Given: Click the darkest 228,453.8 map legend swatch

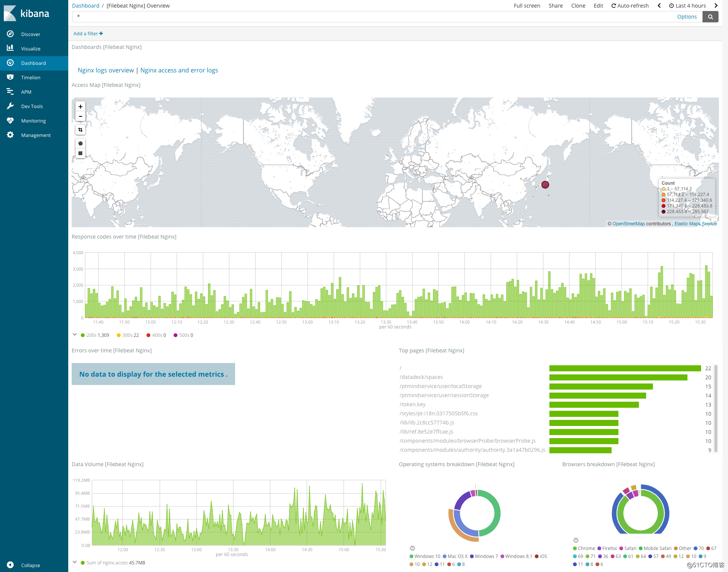Looking at the screenshot, I should [664, 212].
